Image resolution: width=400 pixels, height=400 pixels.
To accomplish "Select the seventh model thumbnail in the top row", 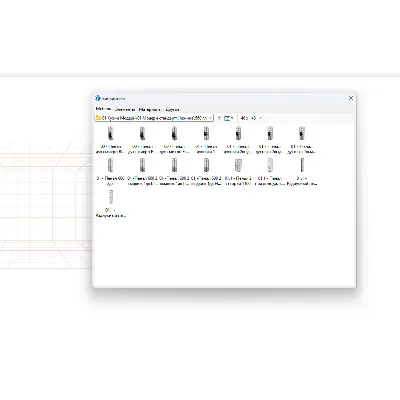I will [x=302, y=133].
